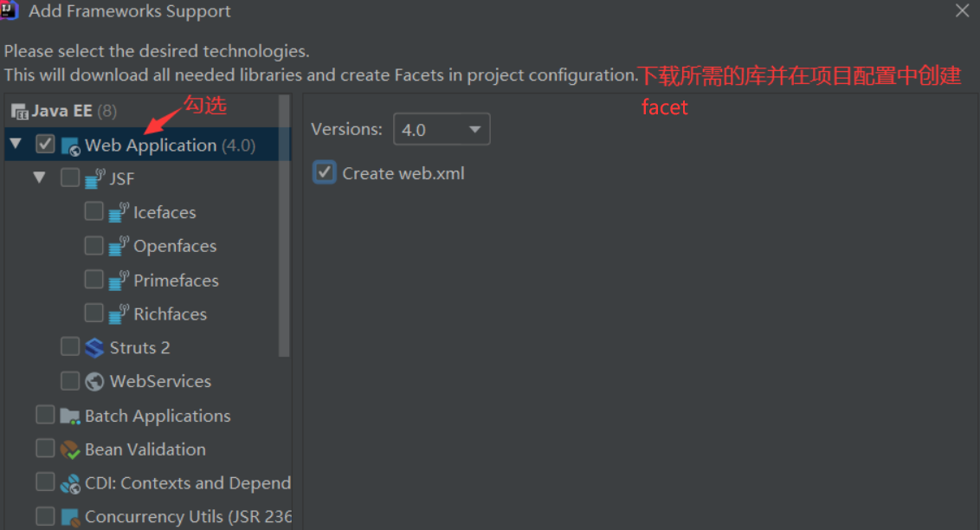The image size is (980, 530).
Task: Check the Struts 2 checkbox
Action: coord(69,346)
